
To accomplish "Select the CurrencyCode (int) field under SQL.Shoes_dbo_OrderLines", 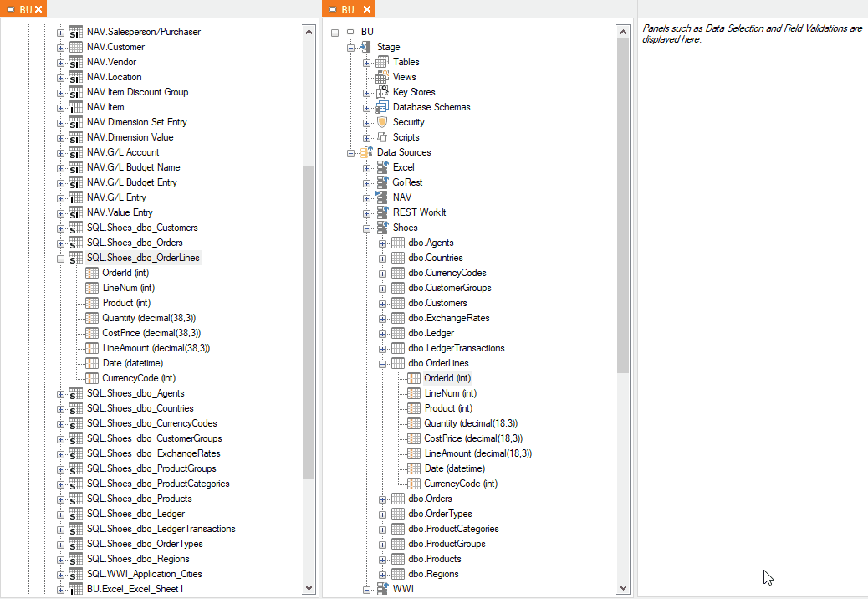I will click(x=139, y=378).
